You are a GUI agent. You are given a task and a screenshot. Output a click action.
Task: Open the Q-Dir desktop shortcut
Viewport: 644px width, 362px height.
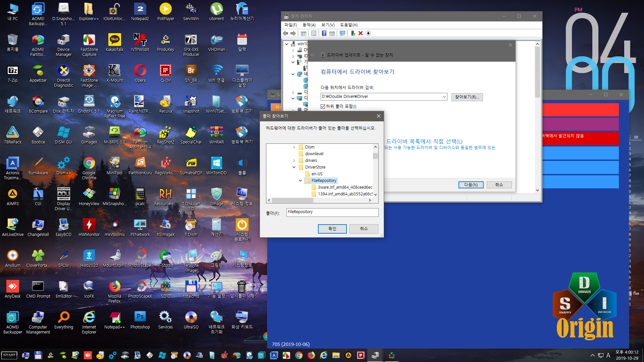point(165,74)
